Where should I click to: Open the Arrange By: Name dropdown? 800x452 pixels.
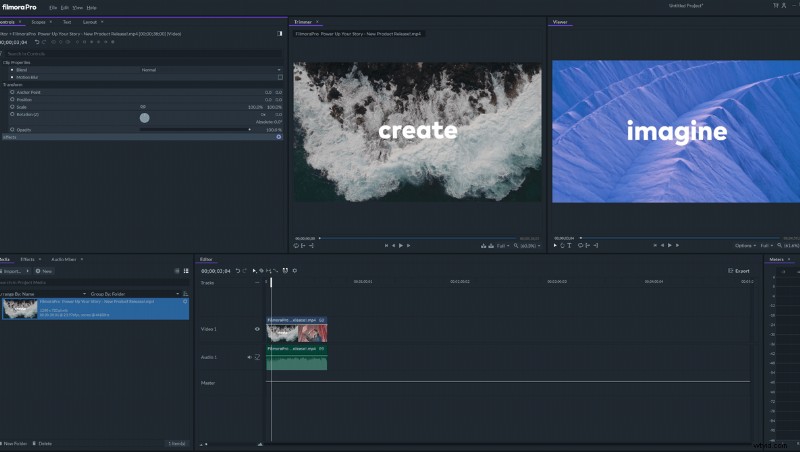pyautogui.click(x=43, y=294)
